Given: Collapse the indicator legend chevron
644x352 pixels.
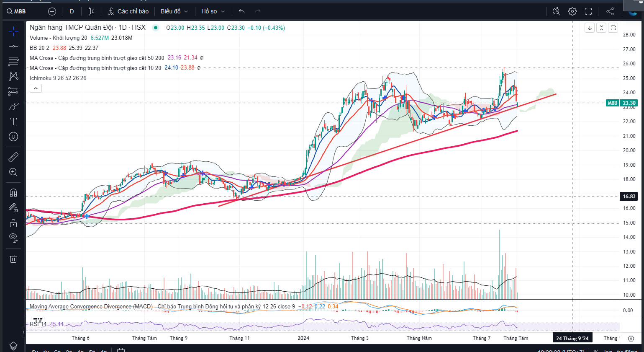Looking at the screenshot, I should point(36,88).
